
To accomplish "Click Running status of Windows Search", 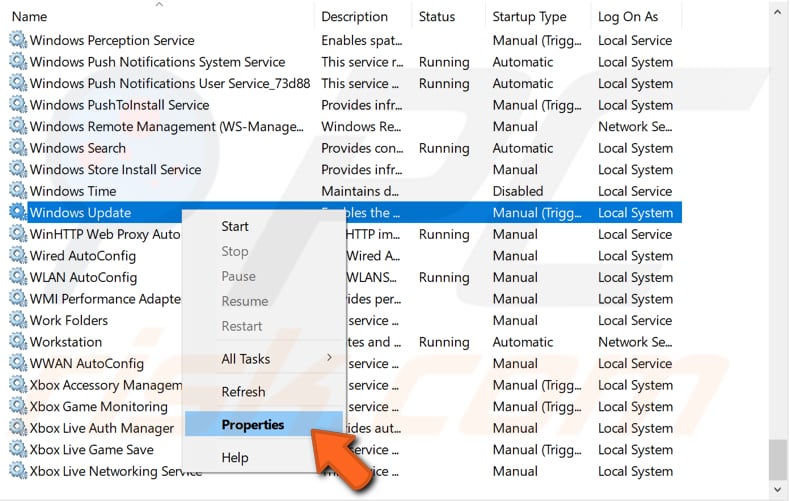I will point(444,148).
